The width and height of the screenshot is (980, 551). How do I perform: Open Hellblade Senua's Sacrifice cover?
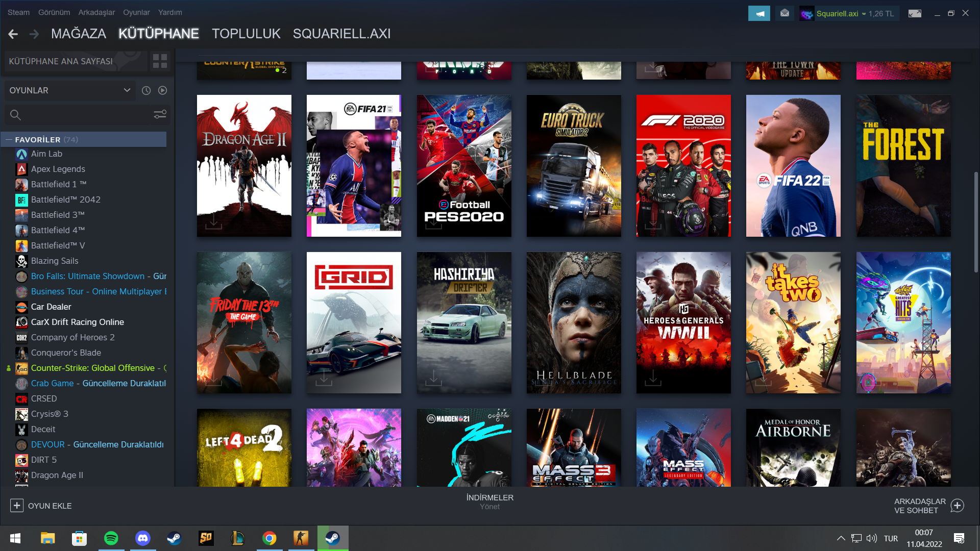pos(574,322)
